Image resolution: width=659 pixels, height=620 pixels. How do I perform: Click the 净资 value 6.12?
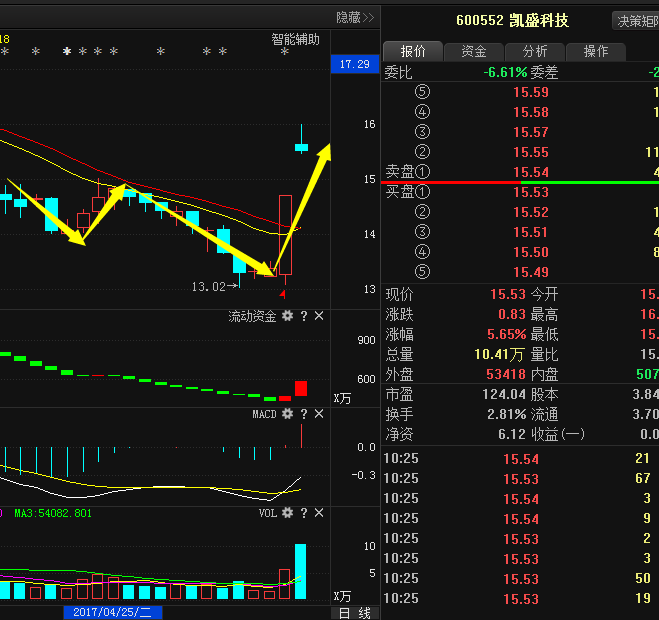point(511,434)
